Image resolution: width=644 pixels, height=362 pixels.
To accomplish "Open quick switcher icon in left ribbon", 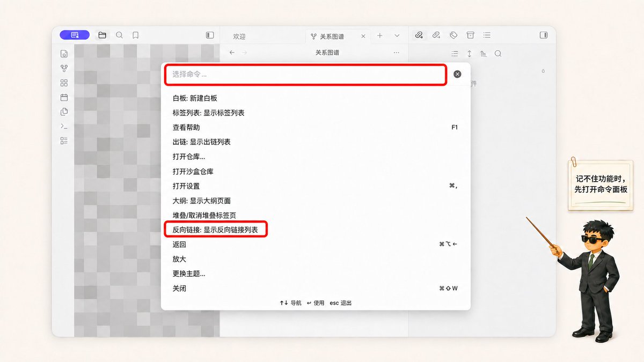I will [64, 54].
